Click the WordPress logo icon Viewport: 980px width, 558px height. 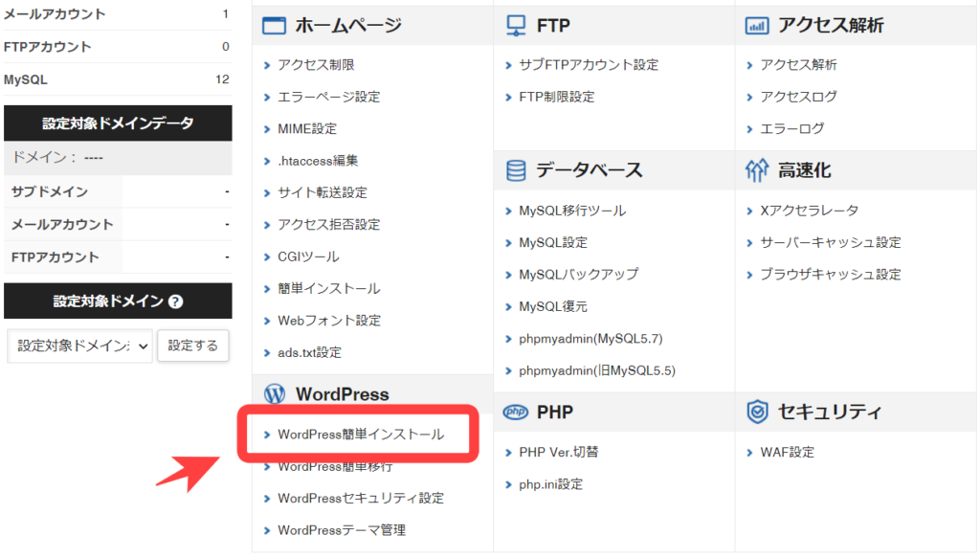tap(275, 394)
